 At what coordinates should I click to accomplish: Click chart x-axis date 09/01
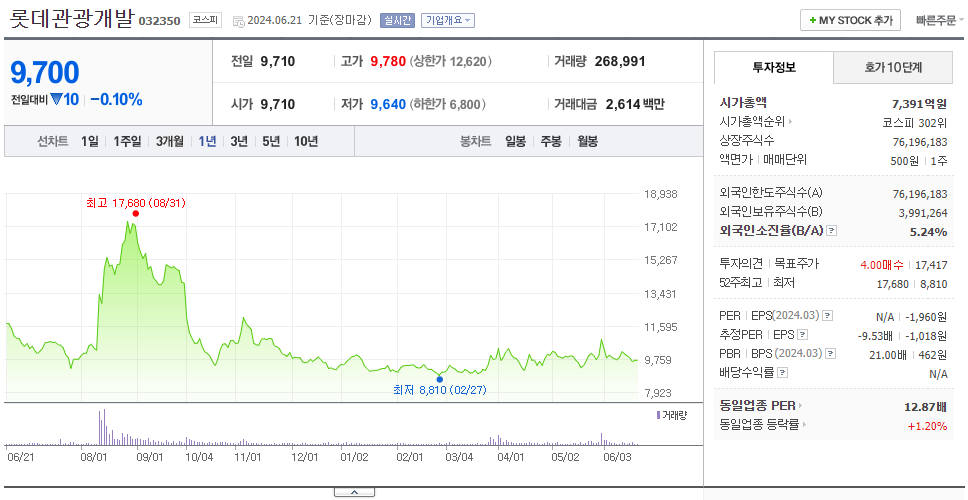tap(149, 457)
